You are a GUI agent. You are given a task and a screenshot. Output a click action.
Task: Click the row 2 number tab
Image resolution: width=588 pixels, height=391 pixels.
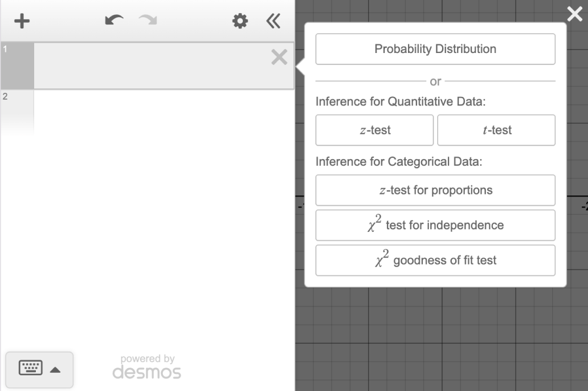pos(17,111)
